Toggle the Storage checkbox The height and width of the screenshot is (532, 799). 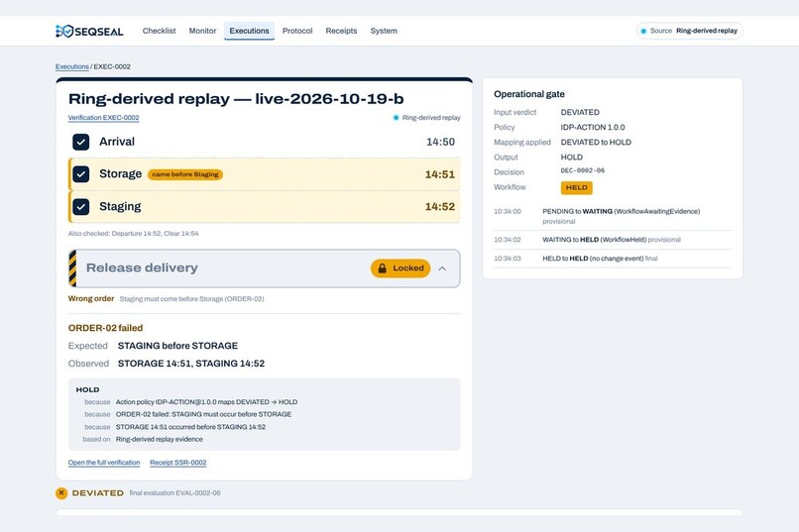[x=81, y=174]
